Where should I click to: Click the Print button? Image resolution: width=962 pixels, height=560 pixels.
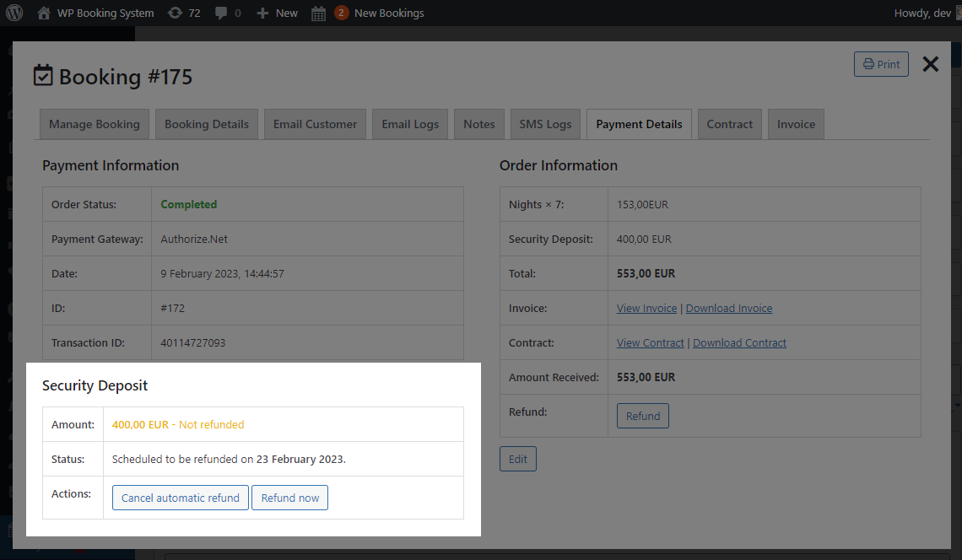pos(881,64)
